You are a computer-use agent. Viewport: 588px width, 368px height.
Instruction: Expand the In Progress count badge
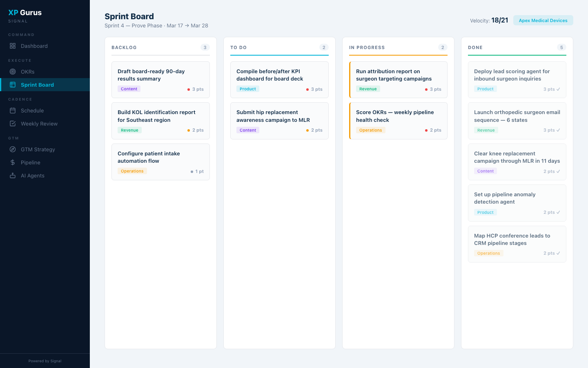point(443,47)
